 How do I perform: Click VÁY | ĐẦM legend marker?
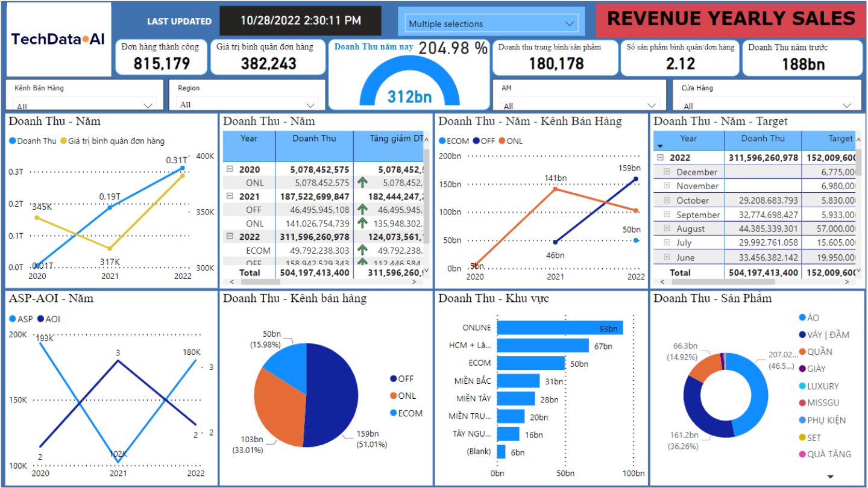click(x=802, y=334)
